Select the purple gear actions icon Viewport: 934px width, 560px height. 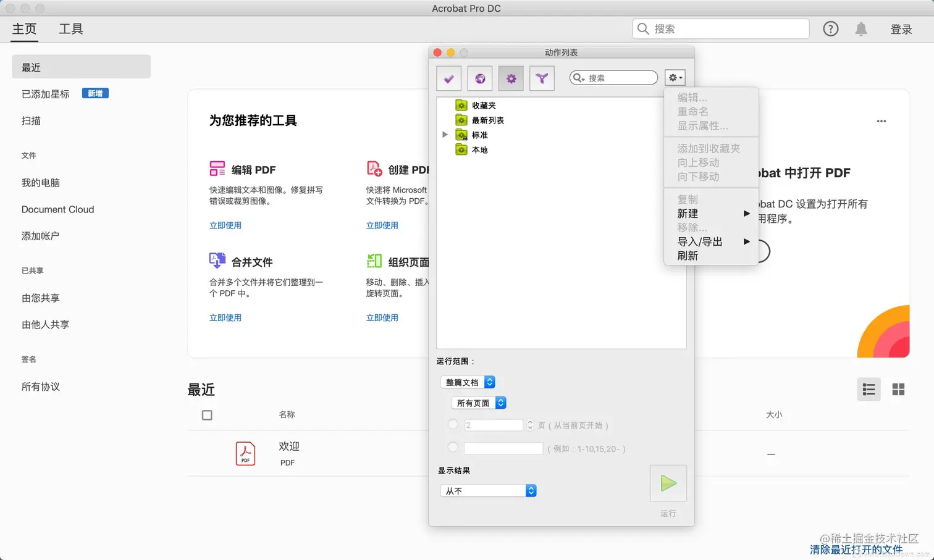(511, 78)
